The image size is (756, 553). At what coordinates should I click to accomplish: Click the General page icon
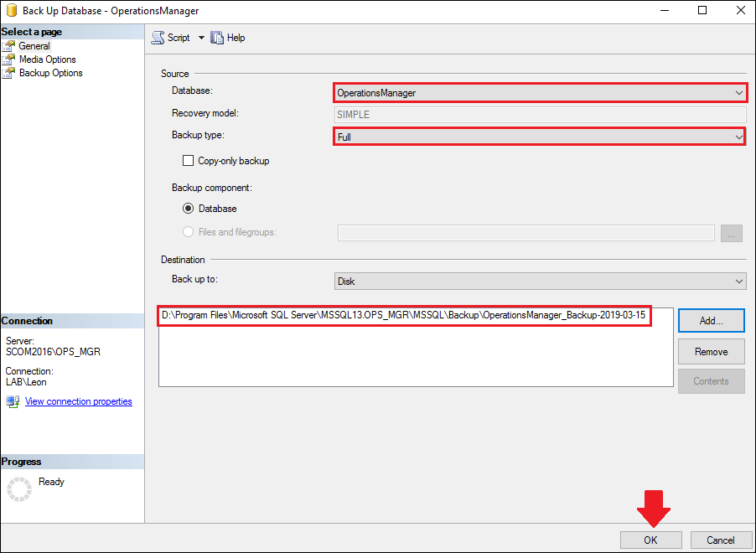click(x=8, y=46)
